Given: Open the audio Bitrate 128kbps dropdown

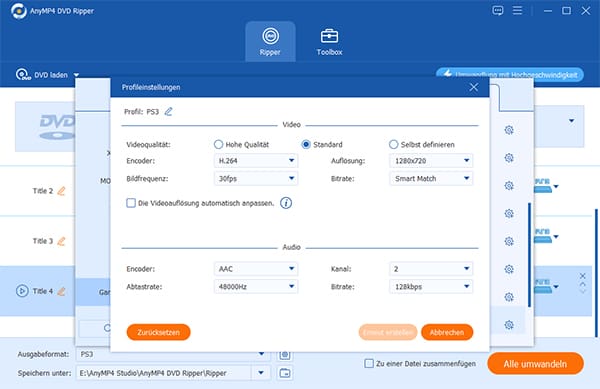Looking at the screenshot, I should point(431,286).
